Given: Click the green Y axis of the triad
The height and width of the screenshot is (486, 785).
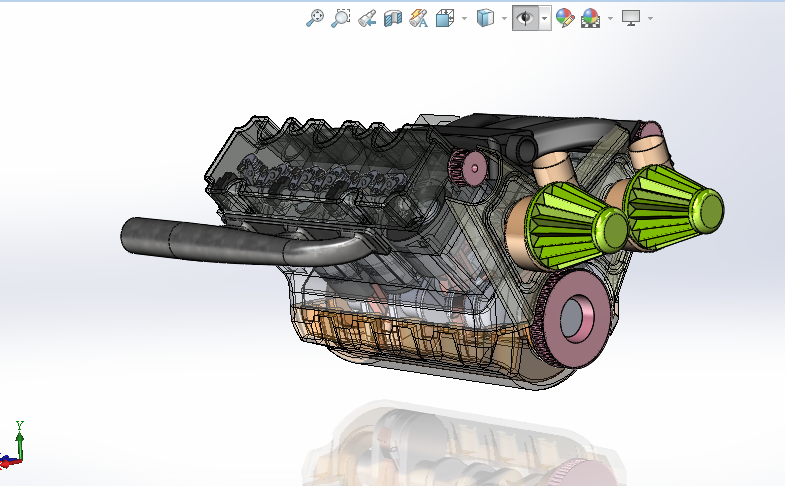Looking at the screenshot, I should point(20,443).
